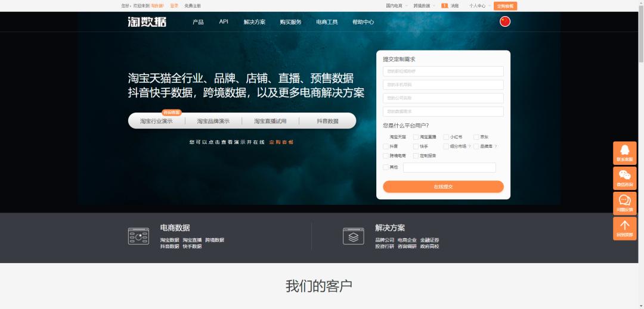Check the 小红书 checkbox
644x309 pixels.
coord(446,137)
